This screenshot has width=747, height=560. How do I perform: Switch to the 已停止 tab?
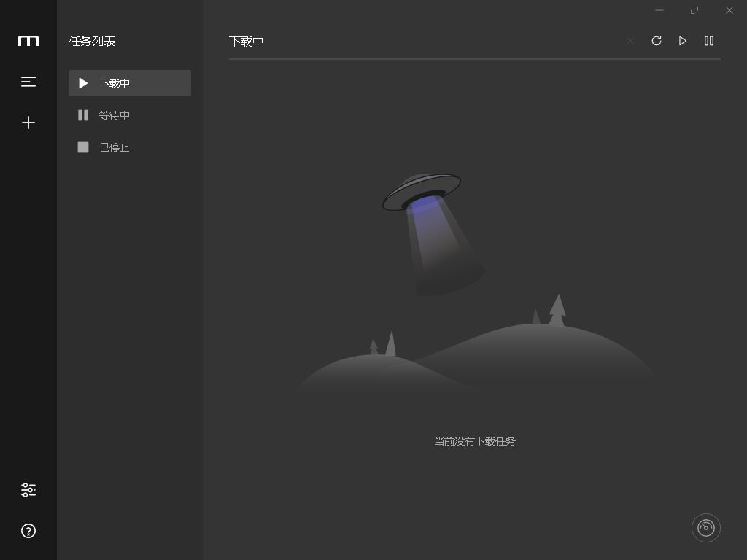click(130, 147)
